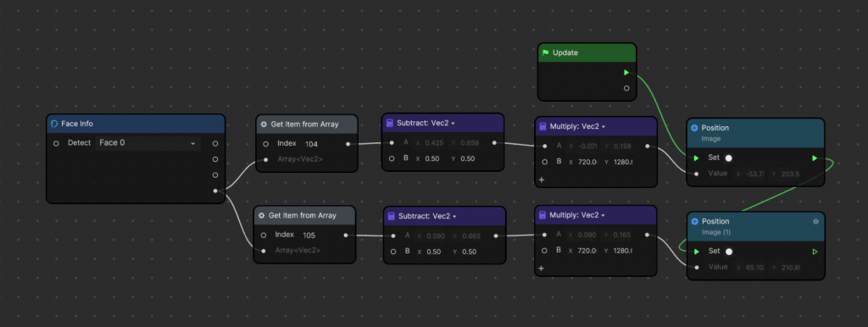
Task: Open the Face 0 dropdown in Face Info
Action: [x=147, y=143]
